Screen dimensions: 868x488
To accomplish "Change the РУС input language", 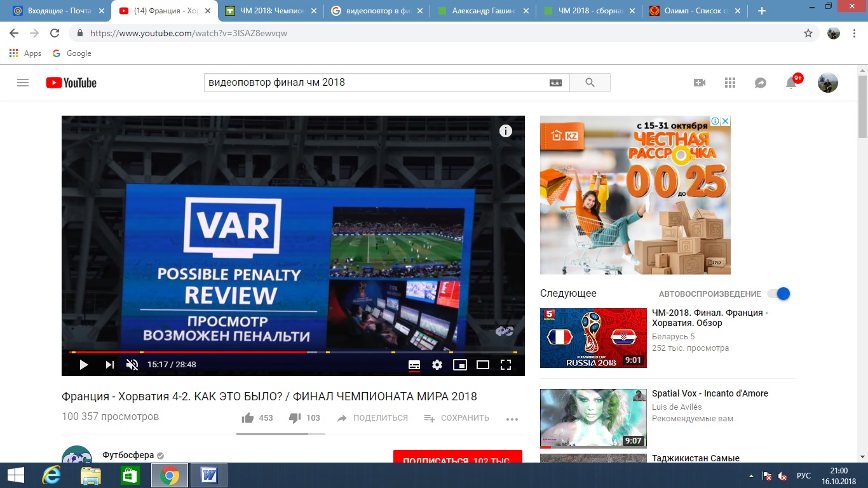I will (804, 476).
